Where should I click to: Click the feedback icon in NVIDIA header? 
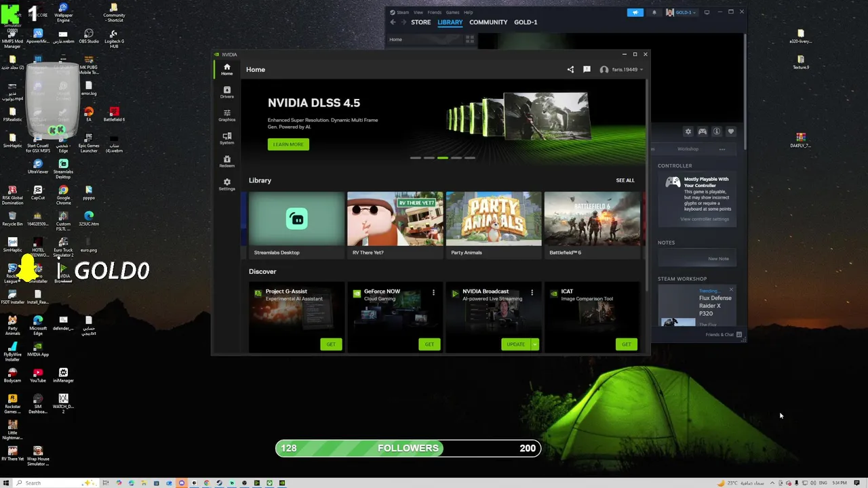(x=587, y=69)
